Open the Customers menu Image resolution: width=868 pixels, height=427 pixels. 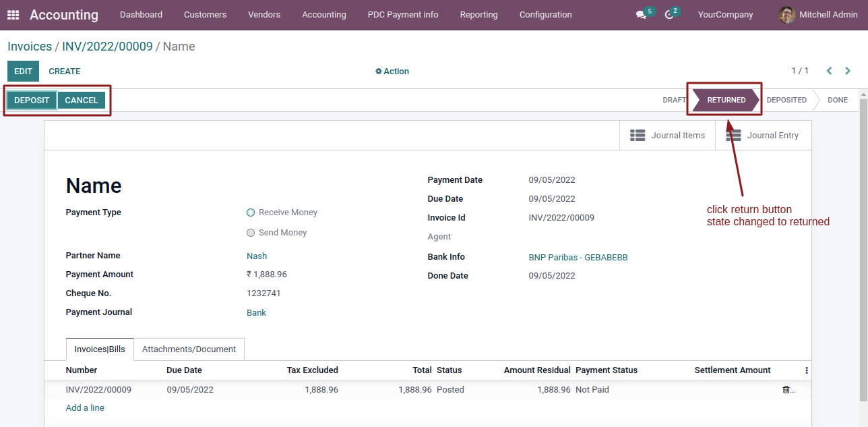click(x=205, y=15)
